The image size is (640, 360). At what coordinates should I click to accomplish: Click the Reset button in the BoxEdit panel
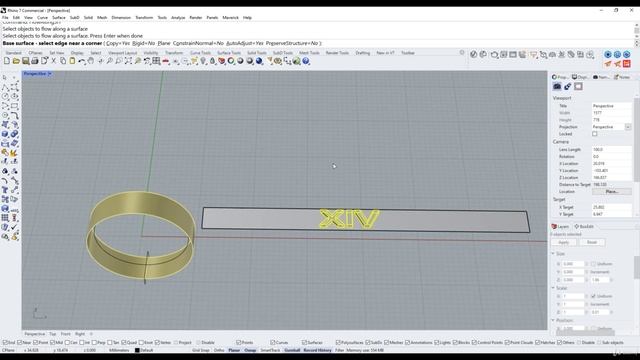click(592, 242)
